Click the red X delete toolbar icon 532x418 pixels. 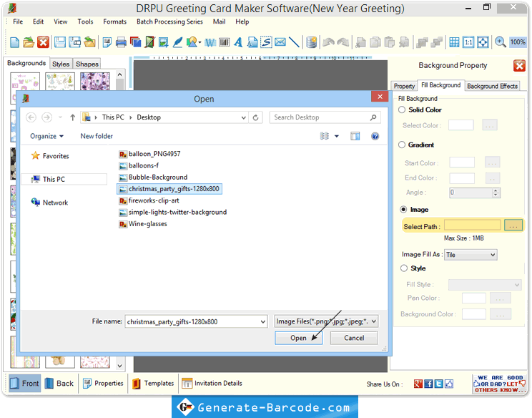coord(43,42)
